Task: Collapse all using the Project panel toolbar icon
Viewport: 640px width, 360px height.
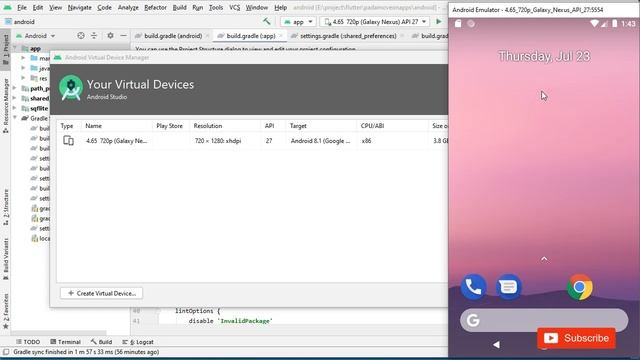Action: coord(94,36)
